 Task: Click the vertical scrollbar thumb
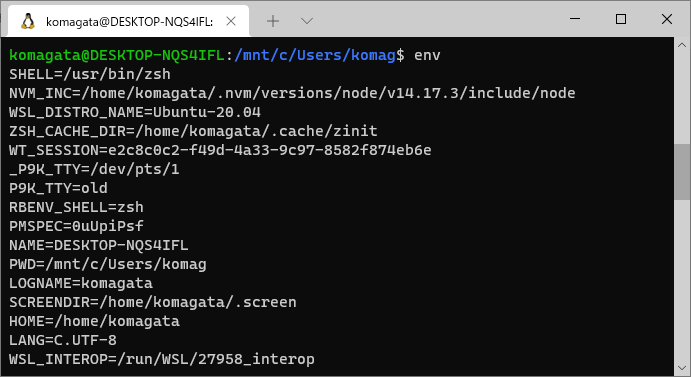pyautogui.click(x=682, y=172)
